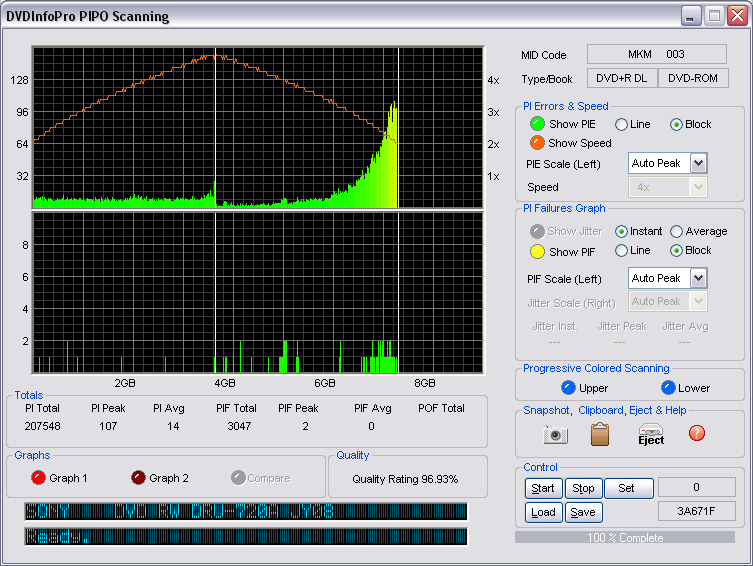Pick the Lower progressive color swatch
This screenshot has height=566, width=753.
(668, 387)
